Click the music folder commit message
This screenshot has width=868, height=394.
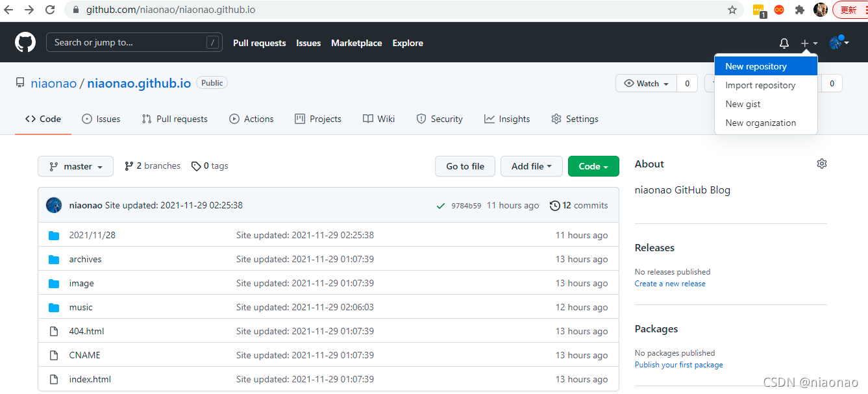pyautogui.click(x=305, y=307)
